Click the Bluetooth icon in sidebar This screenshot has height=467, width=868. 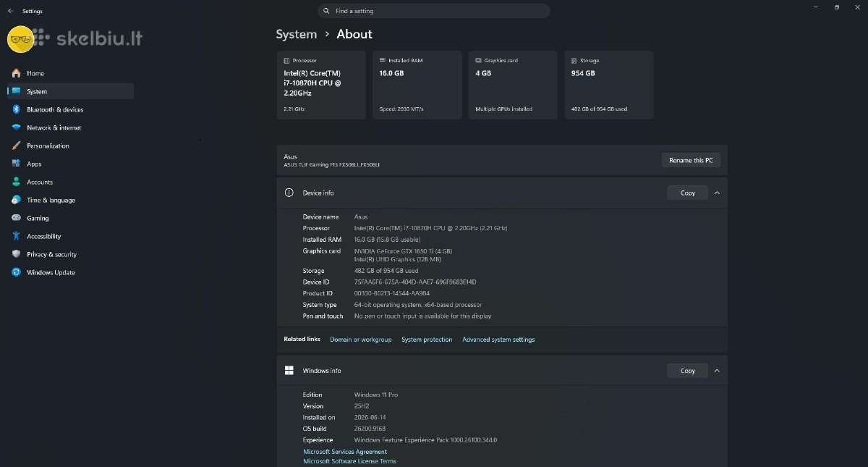(x=16, y=109)
